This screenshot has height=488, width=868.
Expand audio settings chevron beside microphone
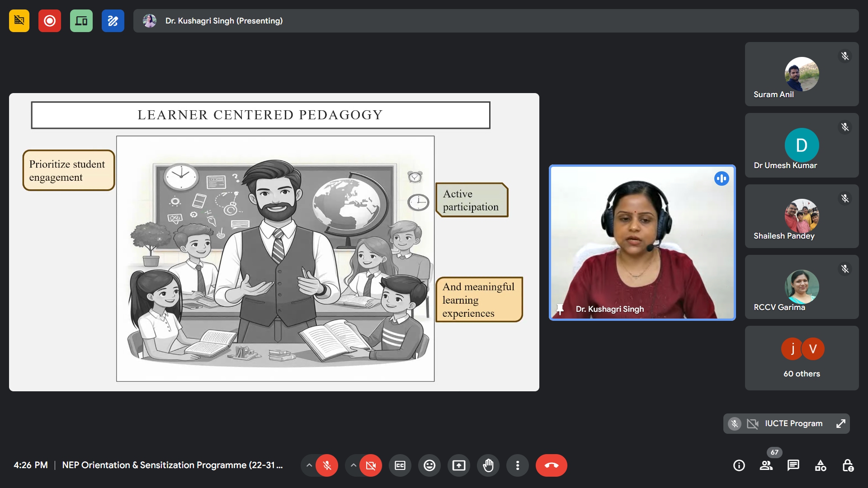coord(309,465)
